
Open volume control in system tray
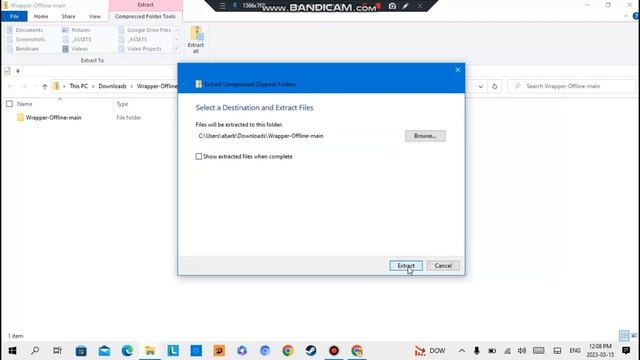pyautogui.click(x=522, y=351)
